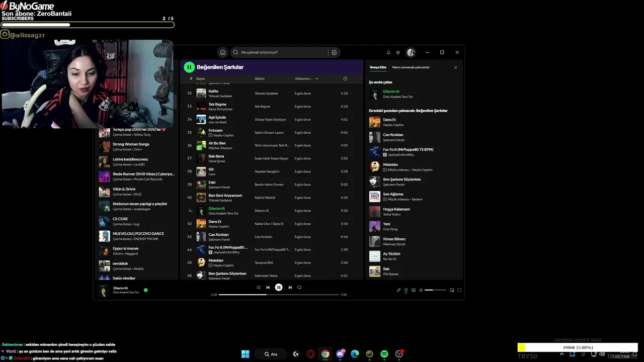The height and width of the screenshot is (362, 644).
Task: Open the Vibin & Drivin playlist
Action: coord(137,192)
